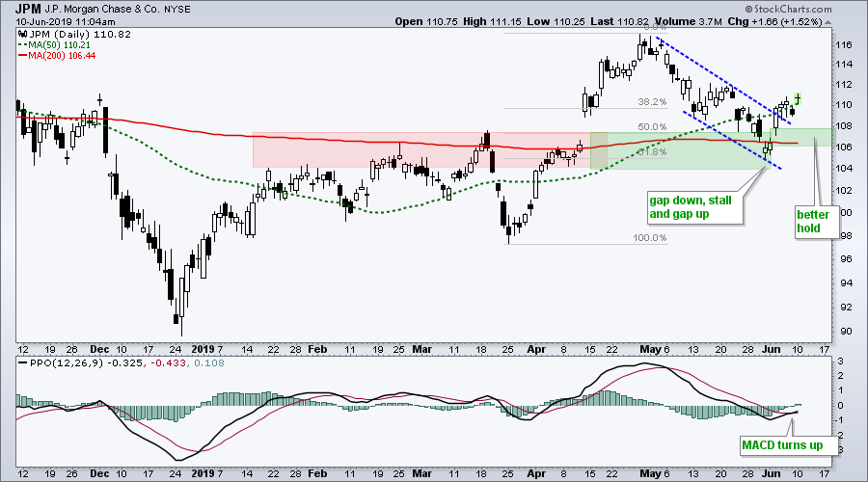Click the "MACD turns up" annotation box

click(x=787, y=445)
